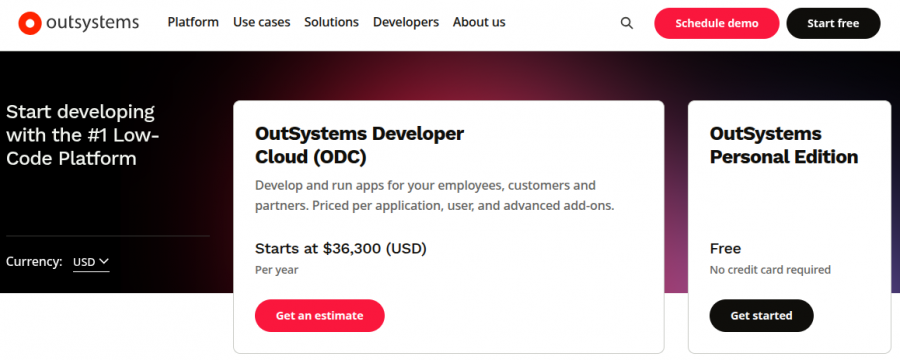Select the 'OutSystems Developer Cloud (ODC)' heading
900x360 pixels.
point(359,145)
